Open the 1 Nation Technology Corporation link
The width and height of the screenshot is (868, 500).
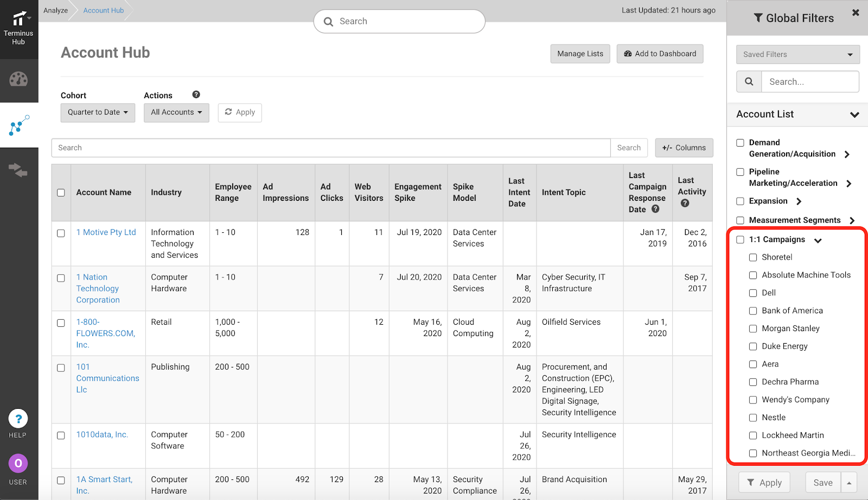point(98,288)
